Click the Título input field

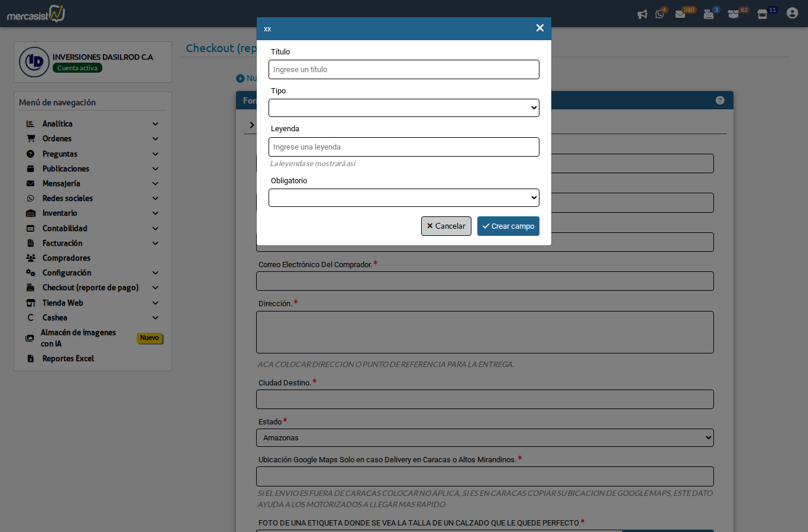pyautogui.click(x=403, y=69)
